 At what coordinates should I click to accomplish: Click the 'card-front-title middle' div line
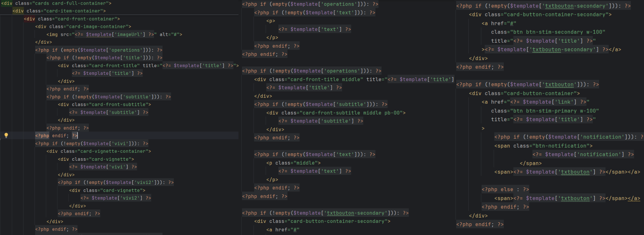pyautogui.click(x=354, y=80)
